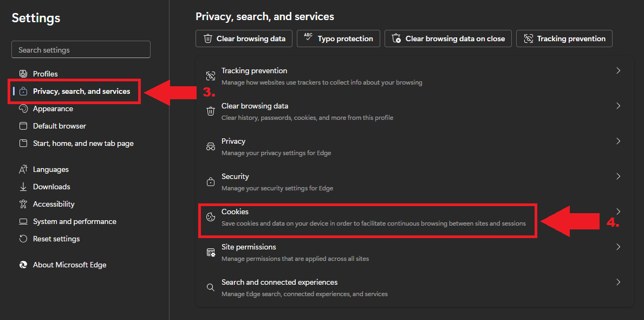
Task: Click the Downloads arrow icon
Action: pyautogui.click(x=23, y=187)
